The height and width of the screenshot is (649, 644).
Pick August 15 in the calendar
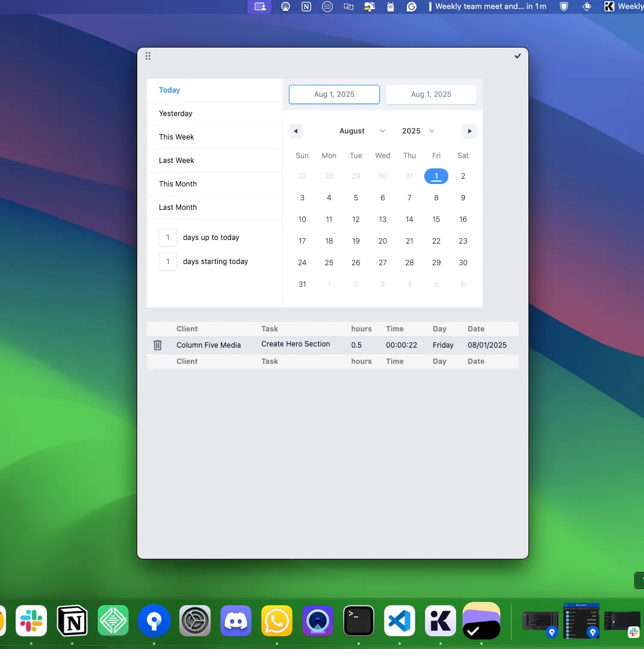436,220
